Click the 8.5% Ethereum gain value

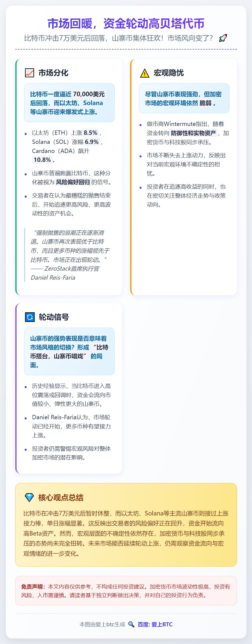[91, 133]
